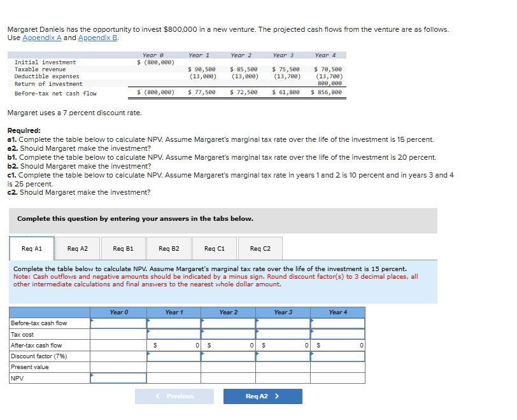Switch to the Req B2 tab
This screenshot has width=517, height=420.
point(169,249)
